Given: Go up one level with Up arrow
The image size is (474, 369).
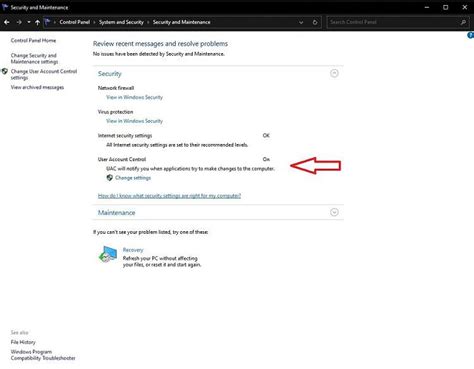Looking at the screenshot, I should click(37, 22).
